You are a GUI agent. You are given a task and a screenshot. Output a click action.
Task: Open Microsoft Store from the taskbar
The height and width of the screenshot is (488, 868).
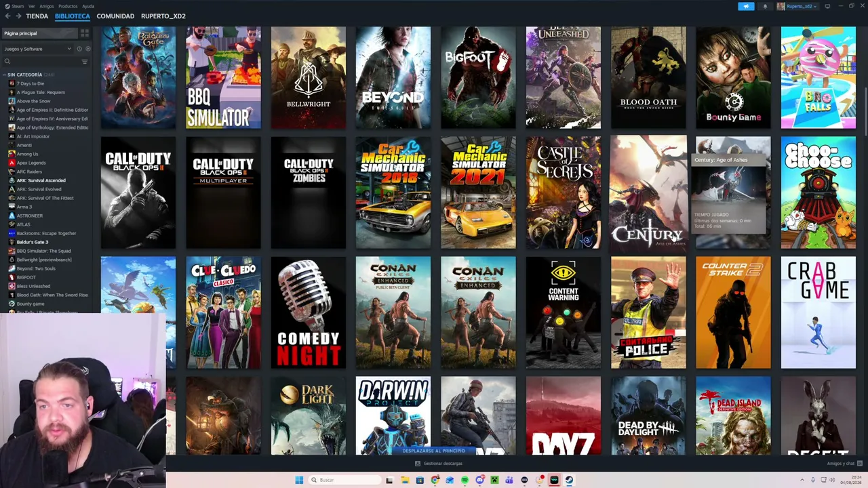point(420,480)
